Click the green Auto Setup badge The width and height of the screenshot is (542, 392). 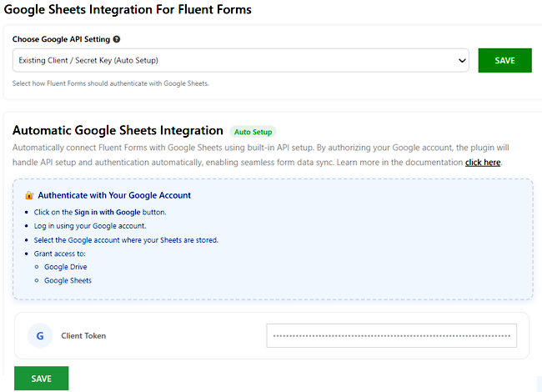[253, 132]
